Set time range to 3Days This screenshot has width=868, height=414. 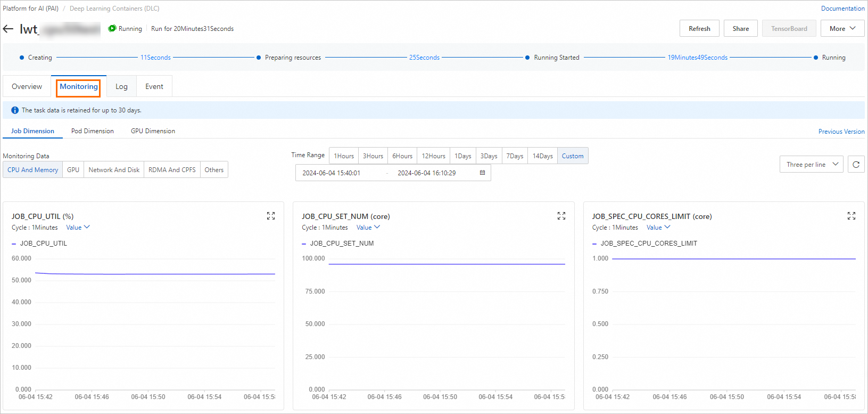click(x=489, y=156)
